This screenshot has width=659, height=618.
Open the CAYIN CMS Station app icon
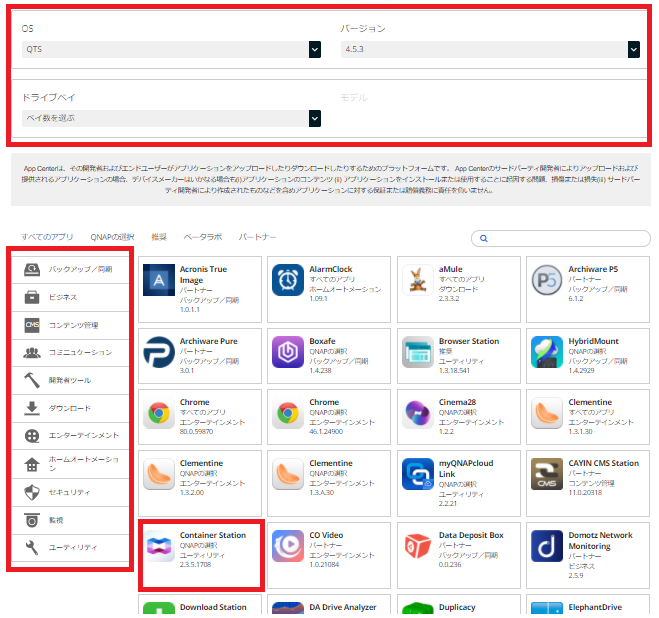click(547, 474)
